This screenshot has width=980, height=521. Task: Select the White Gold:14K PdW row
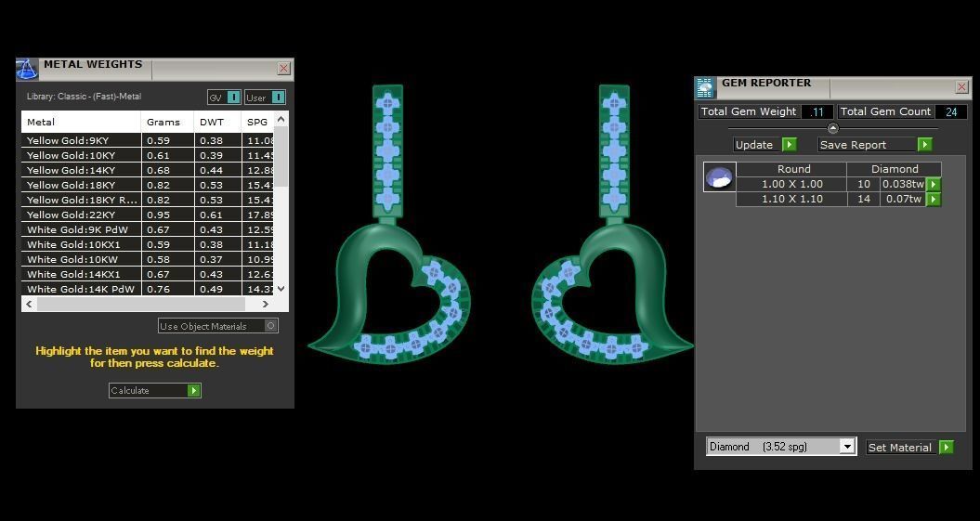(148, 289)
